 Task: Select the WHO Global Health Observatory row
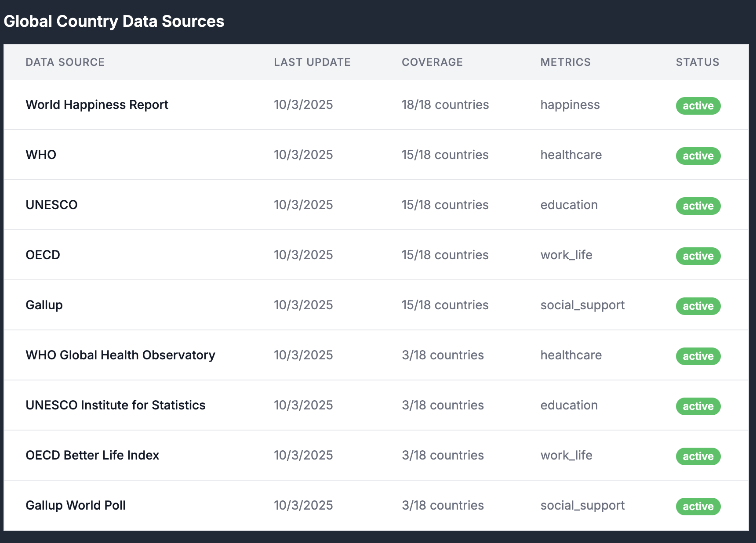120,355
